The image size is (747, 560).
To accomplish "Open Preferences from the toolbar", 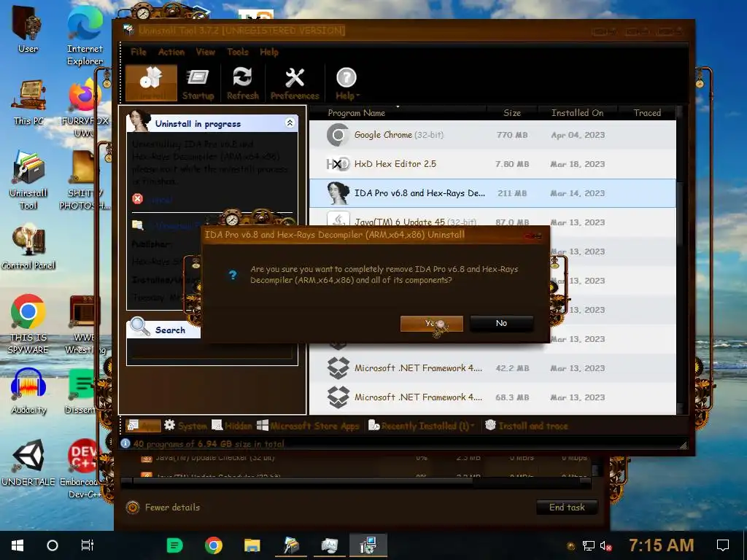I will (x=295, y=84).
